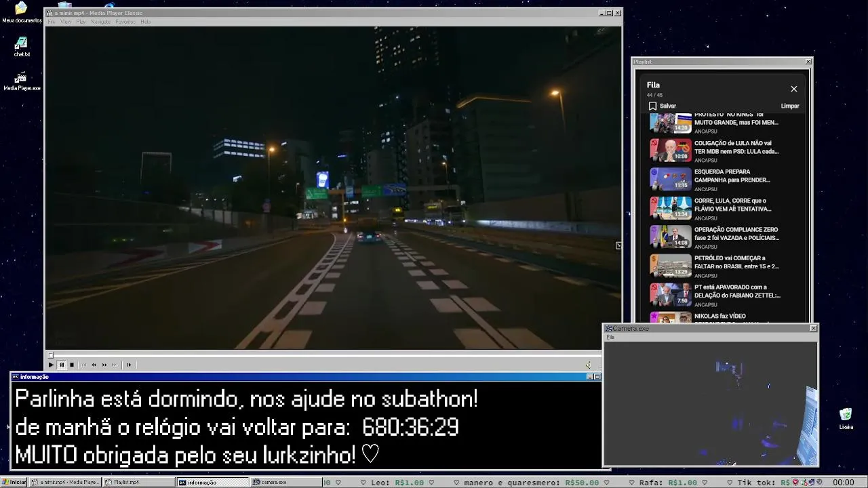Click the frame-step button in Media Player

pos(129,365)
